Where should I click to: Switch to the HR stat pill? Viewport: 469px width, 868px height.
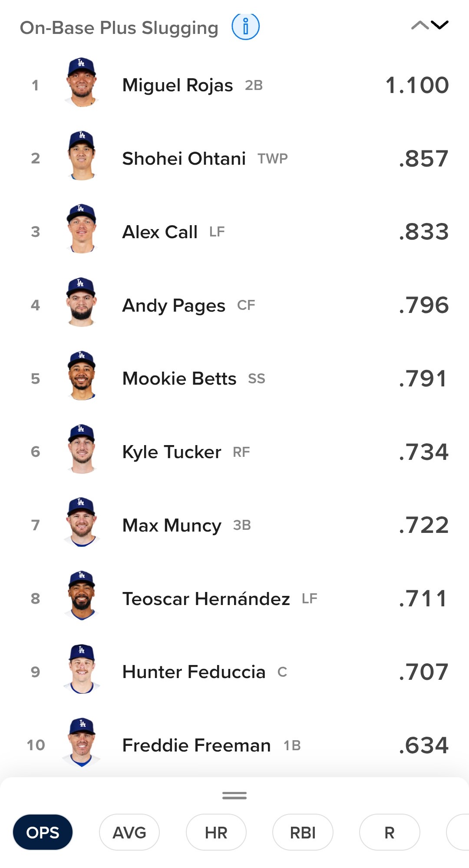pos(216,832)
